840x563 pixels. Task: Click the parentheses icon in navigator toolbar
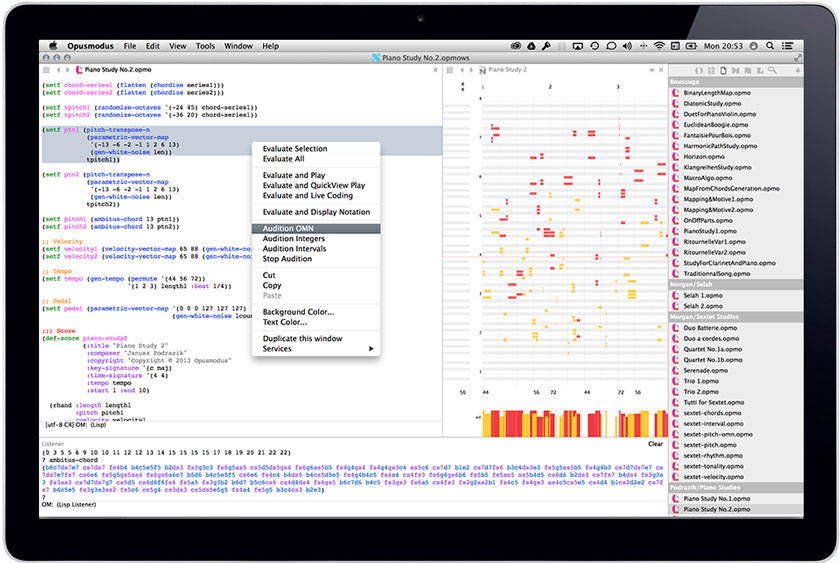[x=699, y=71]
